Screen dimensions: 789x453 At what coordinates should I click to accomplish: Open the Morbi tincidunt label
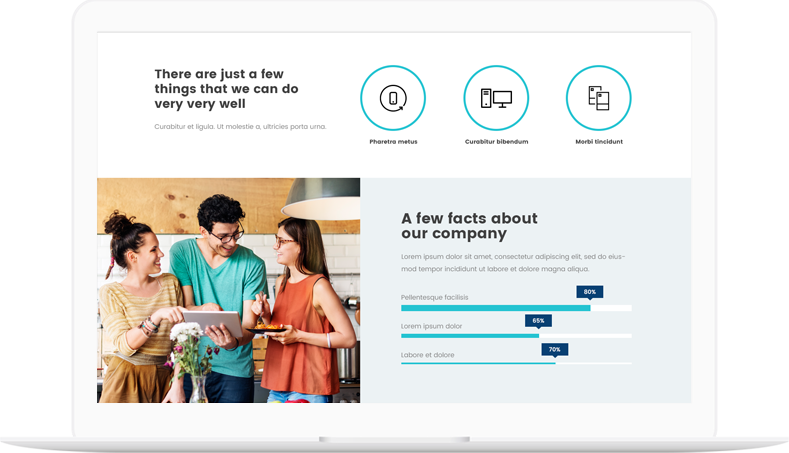(599, 142)
